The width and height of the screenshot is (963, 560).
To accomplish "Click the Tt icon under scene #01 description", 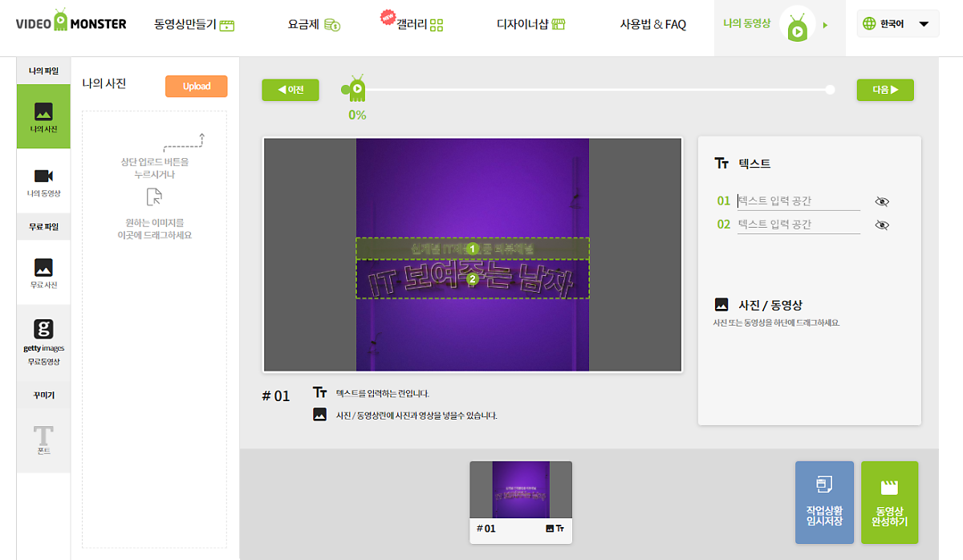I will click(x=320, y=393).
